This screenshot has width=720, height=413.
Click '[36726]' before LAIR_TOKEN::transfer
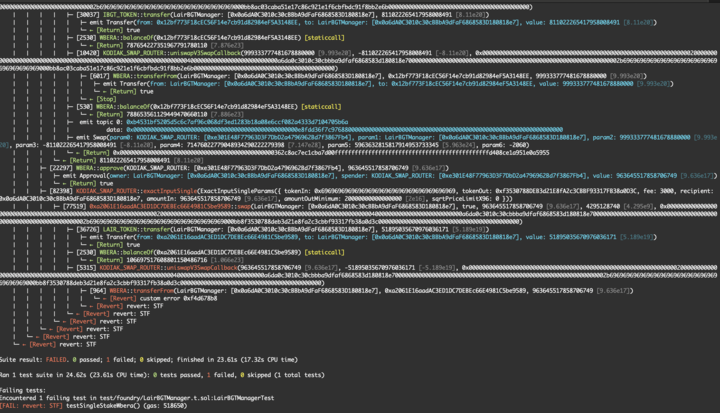click(88, 229)
